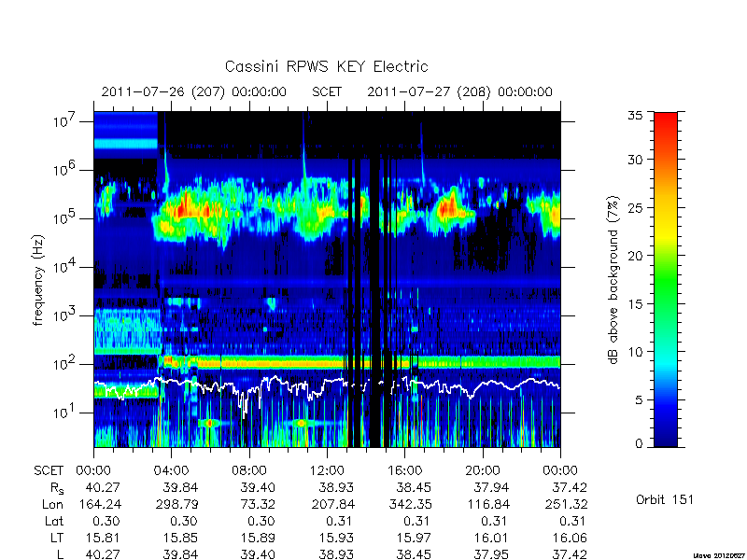Click the "SCET" label above the spectrogram
The image size is (747, 560).
[327, 91]
